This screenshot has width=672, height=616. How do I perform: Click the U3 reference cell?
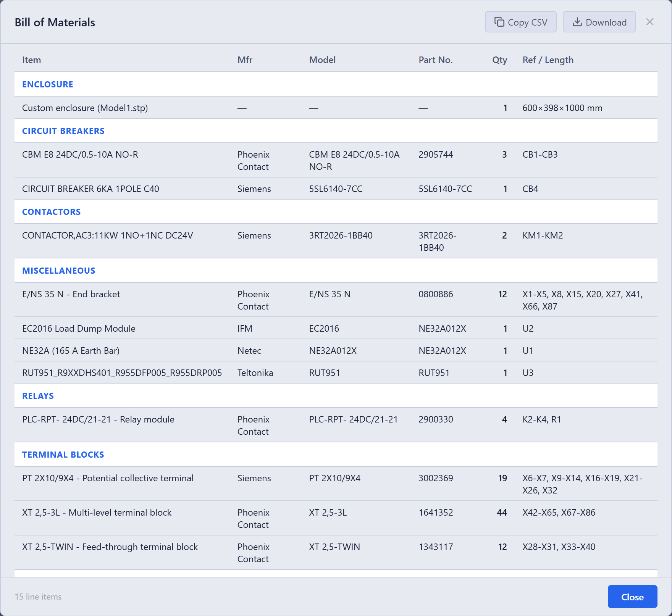[x=528, y=373]
